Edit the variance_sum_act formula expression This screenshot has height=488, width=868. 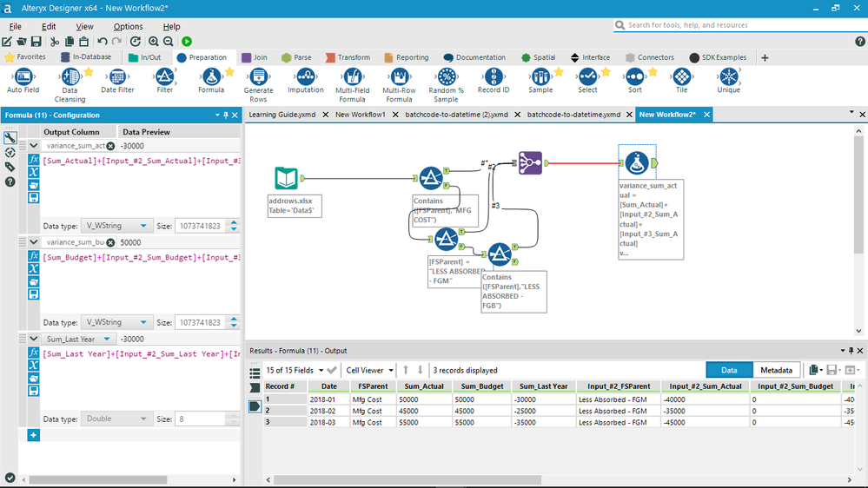click(x=141, y=185)
